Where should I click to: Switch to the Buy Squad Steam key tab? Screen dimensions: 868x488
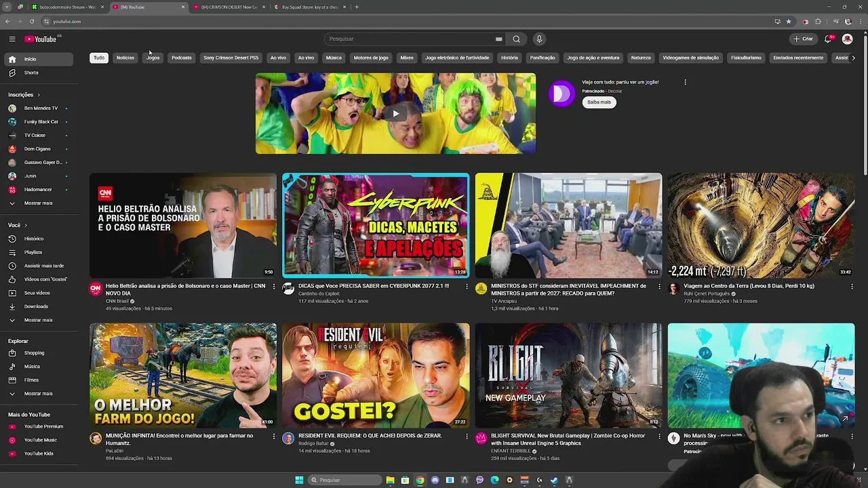coord(310,7)
